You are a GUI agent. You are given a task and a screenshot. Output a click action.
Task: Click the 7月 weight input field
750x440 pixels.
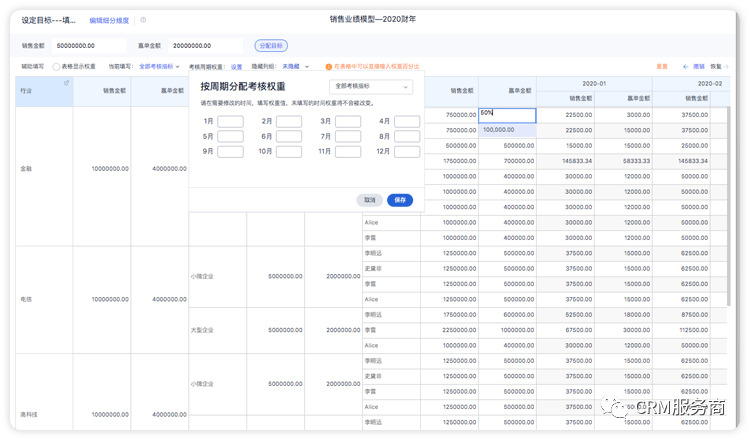(348, 137)
